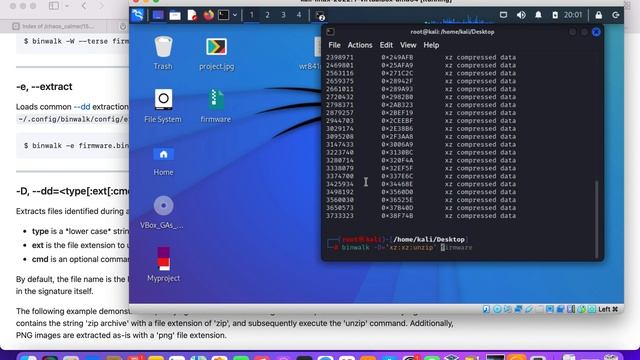Click the '-D, --dd=<type' heading in browser

[x=73, y=191]
